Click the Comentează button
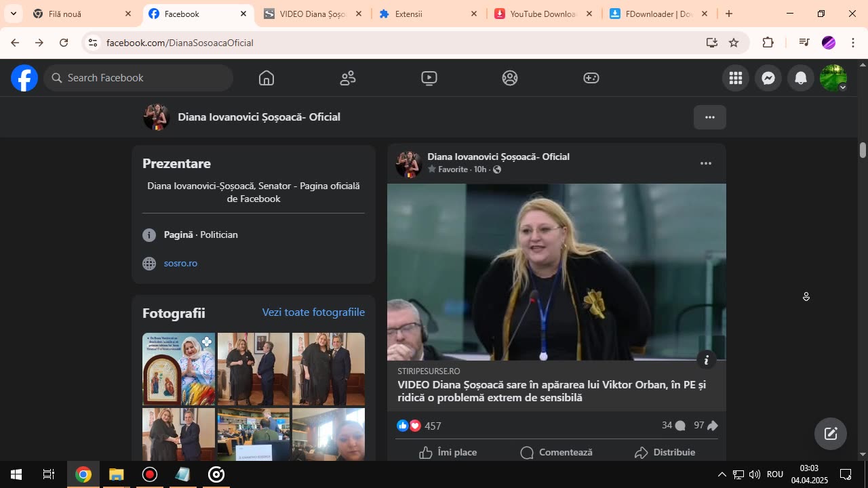This screenshot has width=868, height=488. tap(556, 452)
